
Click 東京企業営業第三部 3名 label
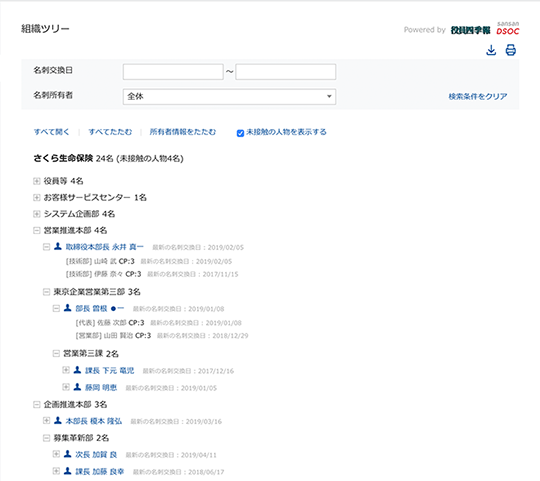click(97, 292)
